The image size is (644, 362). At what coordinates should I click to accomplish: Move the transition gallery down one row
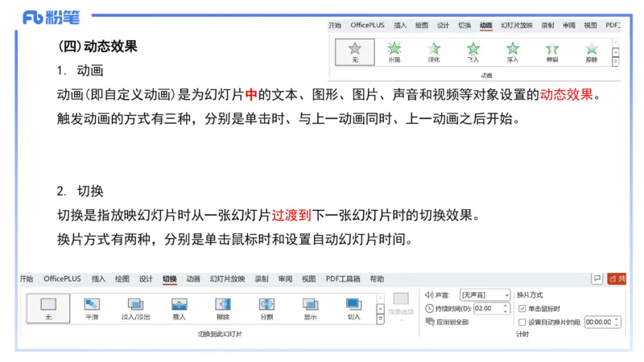380,309
